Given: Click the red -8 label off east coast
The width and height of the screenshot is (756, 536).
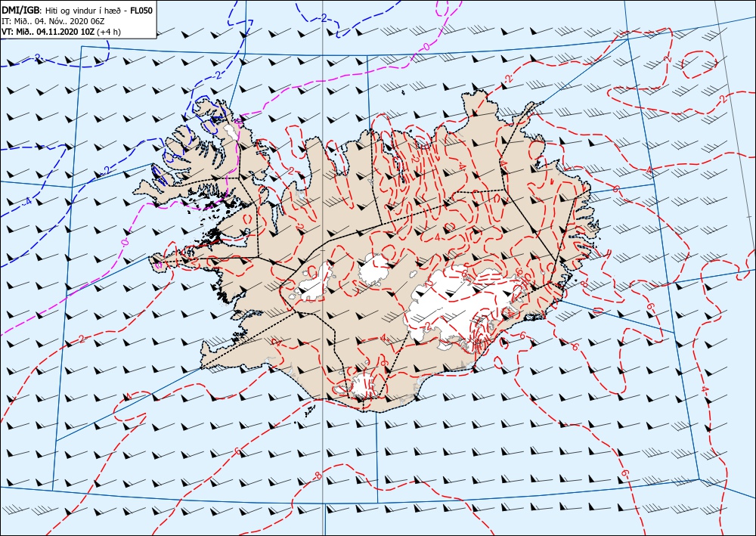Looking at the screenshot, I should (584, 283).
